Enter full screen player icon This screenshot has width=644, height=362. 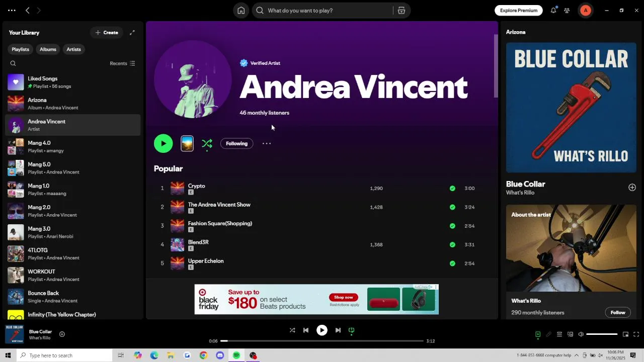[636, 334]
